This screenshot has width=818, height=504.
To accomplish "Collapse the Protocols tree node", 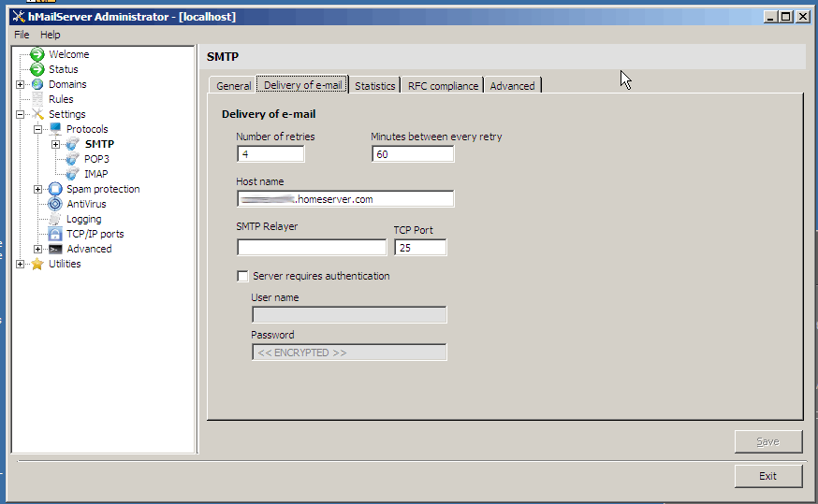I will tap(37, 129).
